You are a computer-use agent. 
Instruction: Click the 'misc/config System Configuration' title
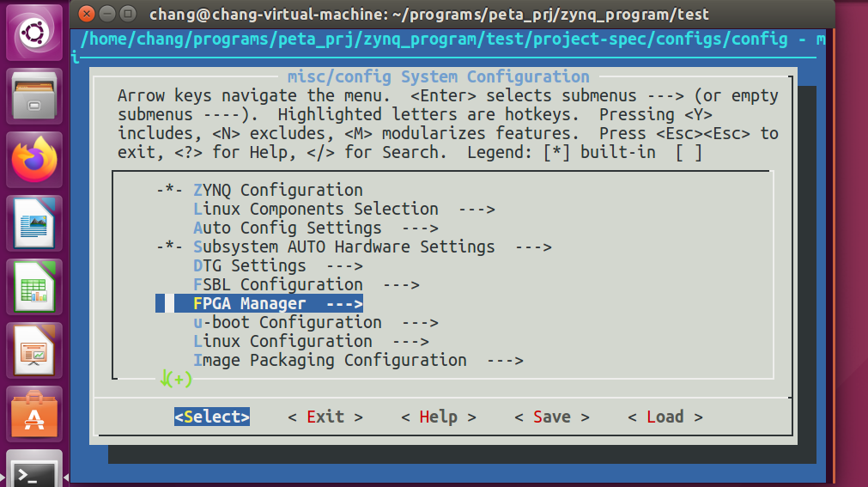pyautogui.click(x=439, y=76)
